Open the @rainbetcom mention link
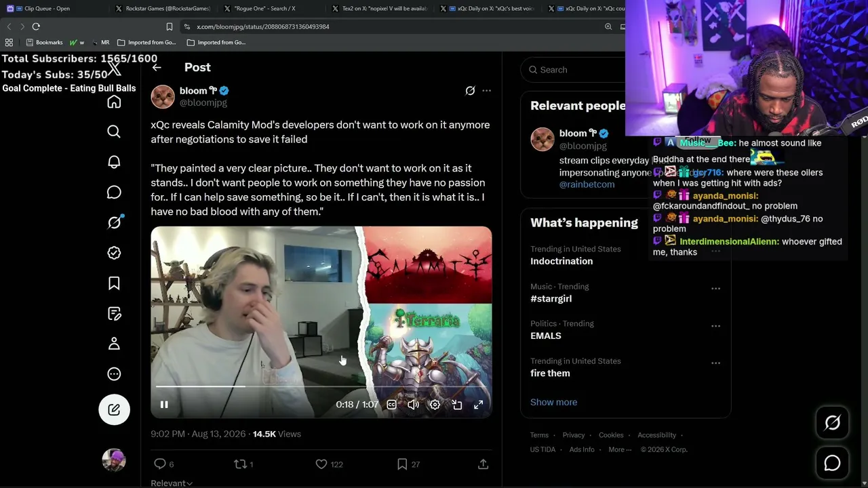 click(x=587, y=184)
